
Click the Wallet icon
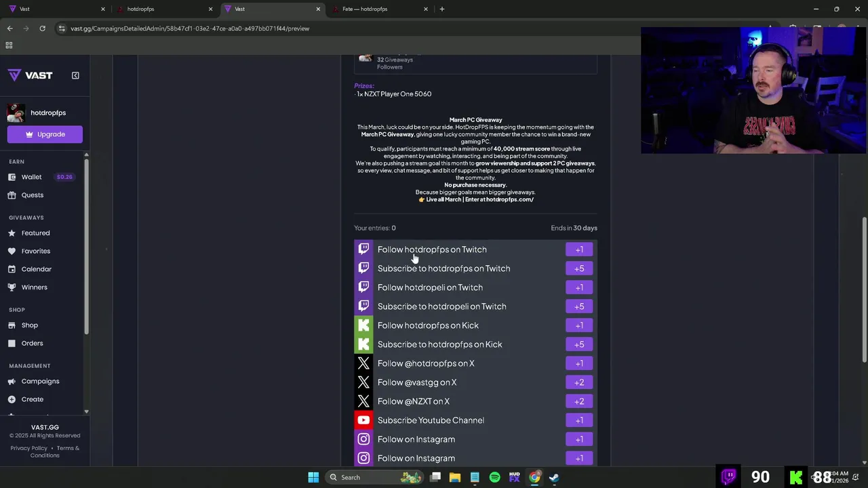pos(12,177)
